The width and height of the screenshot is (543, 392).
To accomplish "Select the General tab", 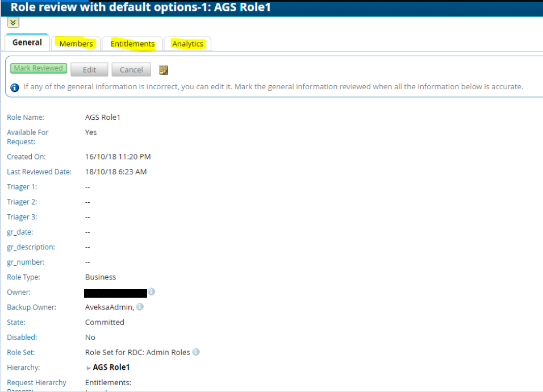I will (27, 43).
